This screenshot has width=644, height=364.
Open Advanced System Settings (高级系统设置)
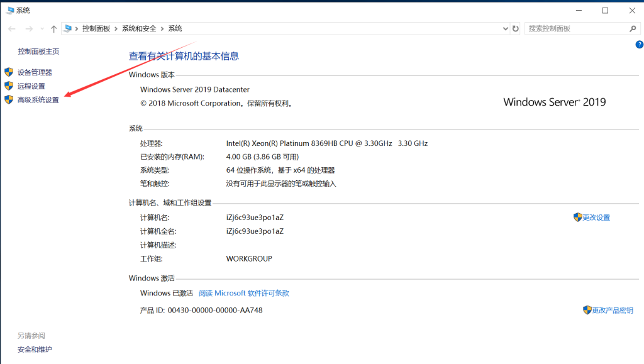pos(38,100)
